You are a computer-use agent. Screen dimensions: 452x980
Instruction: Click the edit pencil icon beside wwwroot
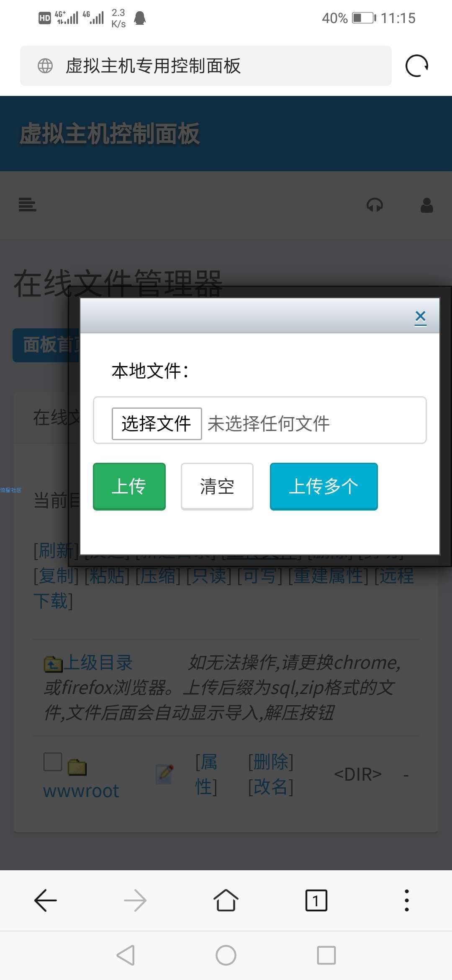coord(164,774)
